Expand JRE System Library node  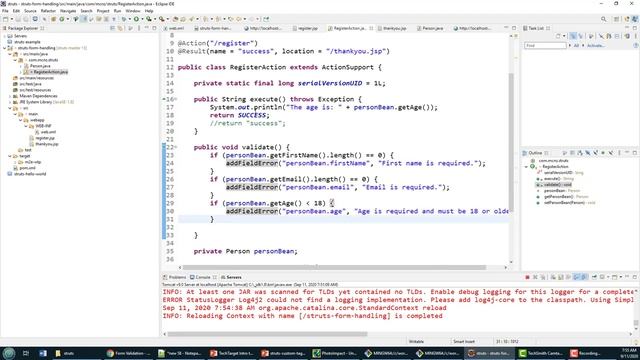tap(10, 102)
